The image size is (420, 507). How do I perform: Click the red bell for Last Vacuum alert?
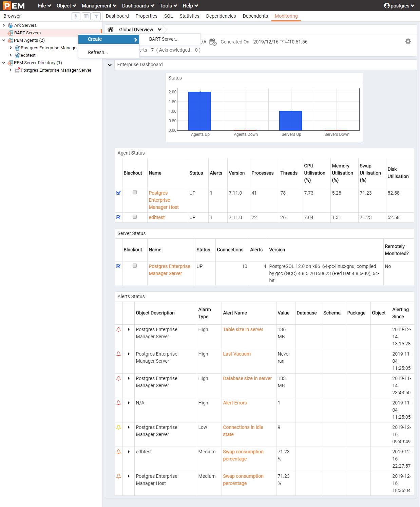(118, 354)
